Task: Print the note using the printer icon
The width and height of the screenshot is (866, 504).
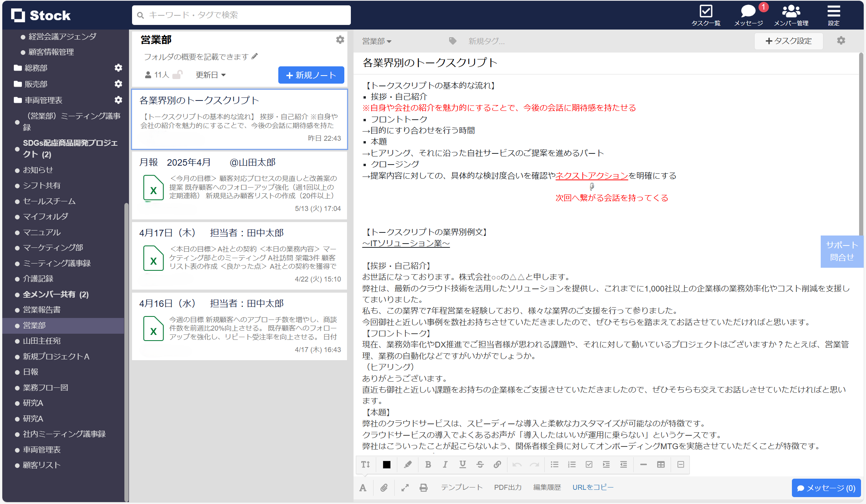Action: (423, 488)
